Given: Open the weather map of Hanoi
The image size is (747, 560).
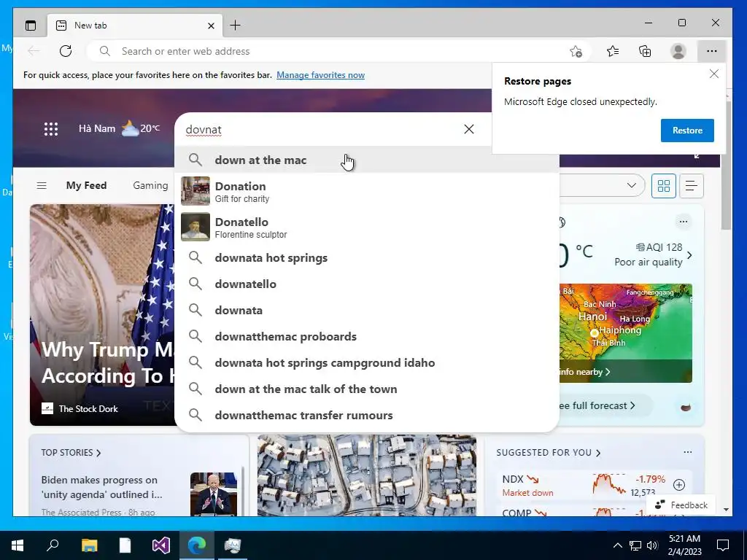Looking at the screenshot, I should point(625,332).
